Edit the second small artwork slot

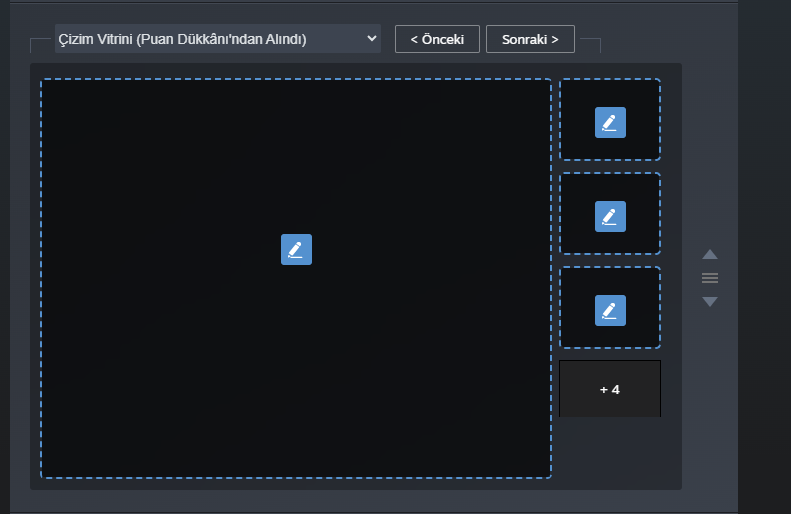pyautogui.click(x=610, y=217)
